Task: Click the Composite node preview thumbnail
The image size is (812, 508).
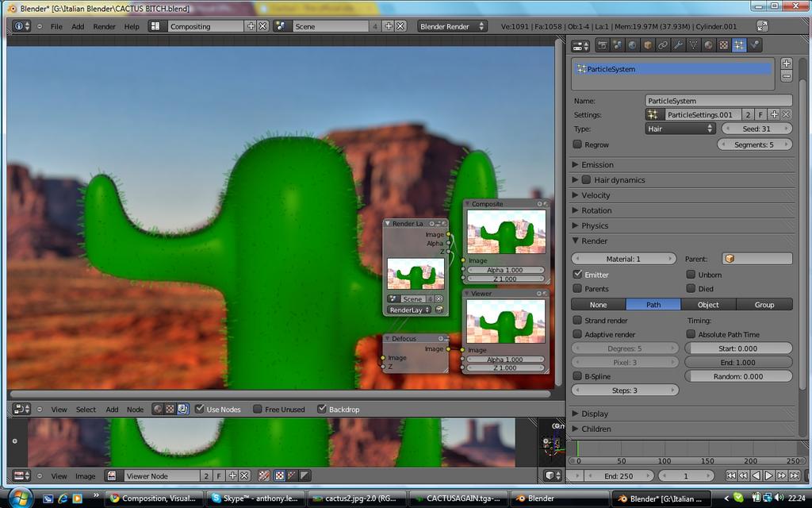Action: pyautogui.click(x=507, y=231)
